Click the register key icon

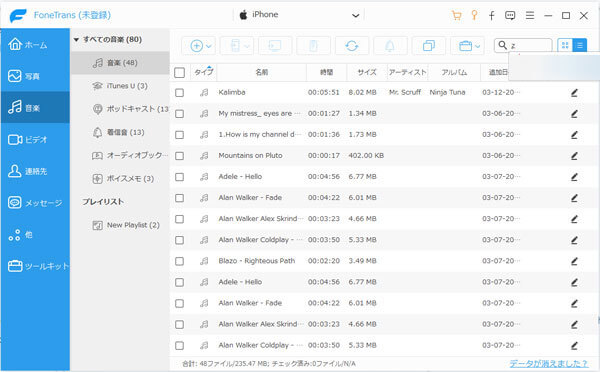coord(474,15)
